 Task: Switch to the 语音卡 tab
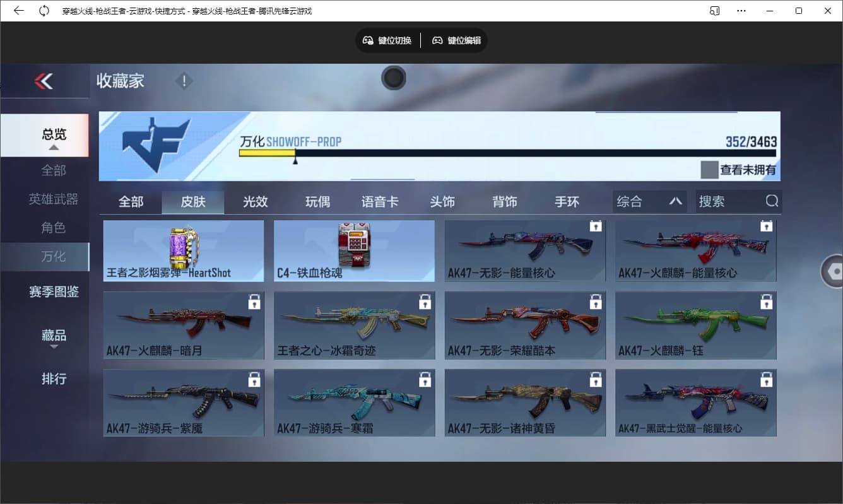point(380,201)
